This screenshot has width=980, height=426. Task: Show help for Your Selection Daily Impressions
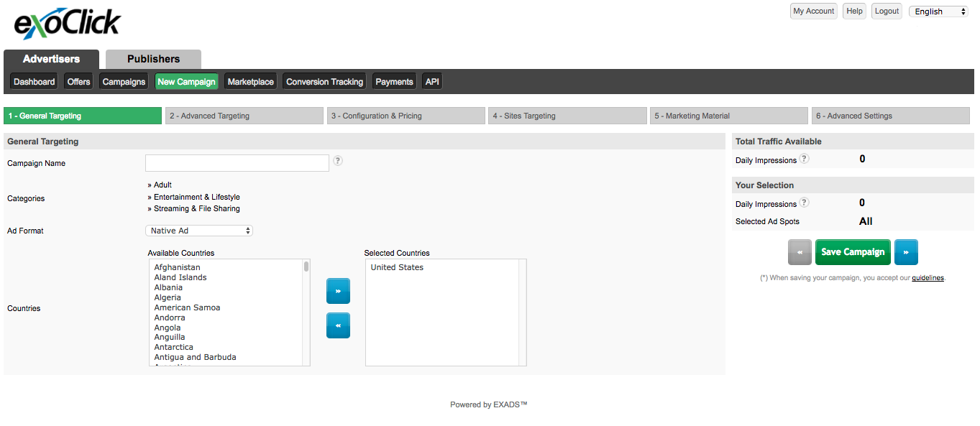[805, 203]
